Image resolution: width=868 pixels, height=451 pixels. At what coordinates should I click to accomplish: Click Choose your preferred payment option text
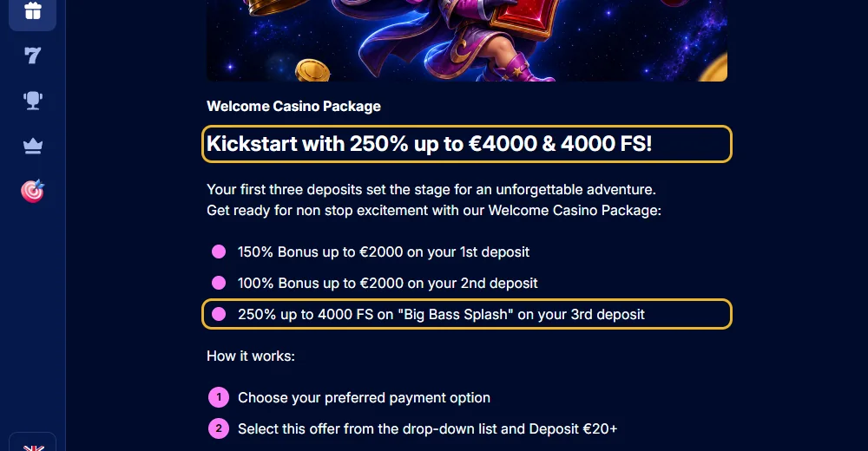coord(364,397)
